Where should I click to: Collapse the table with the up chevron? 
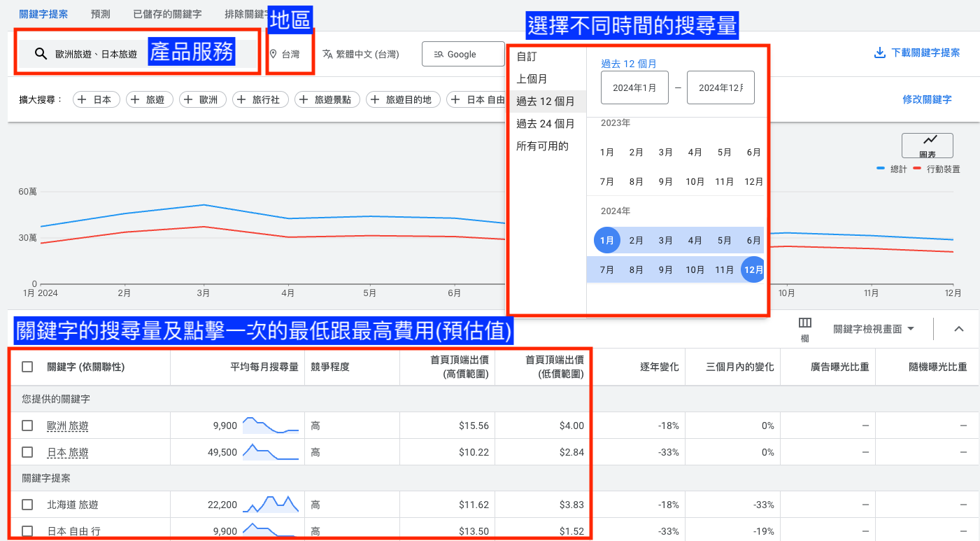(959, 329)
